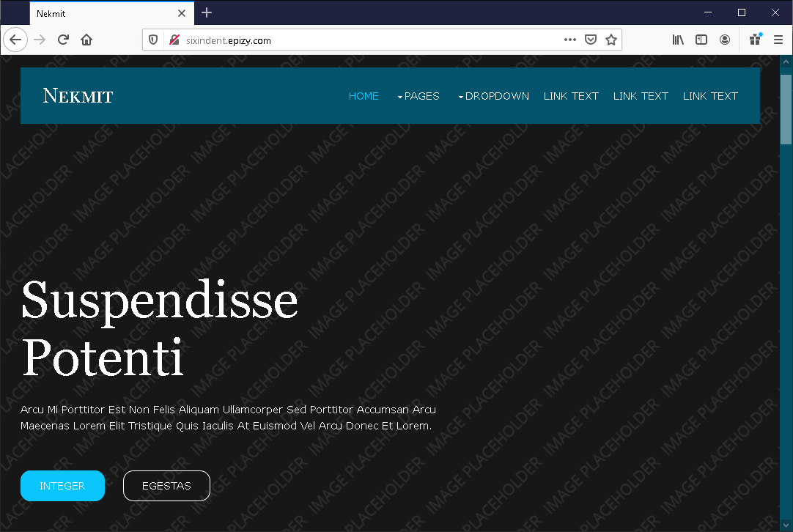
Task: Select HOME in the site navigation
Action: click(x=364, y=96)
